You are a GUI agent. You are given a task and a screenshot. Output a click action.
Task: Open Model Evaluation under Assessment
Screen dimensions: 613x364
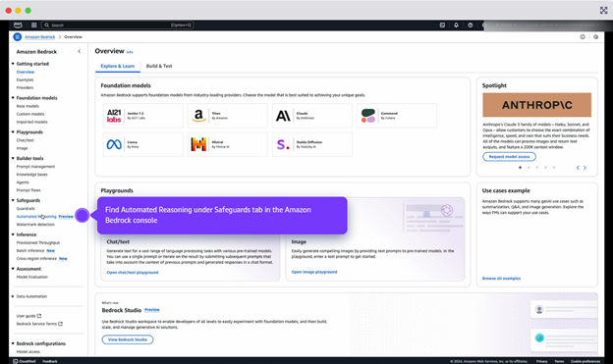(32, 277)
